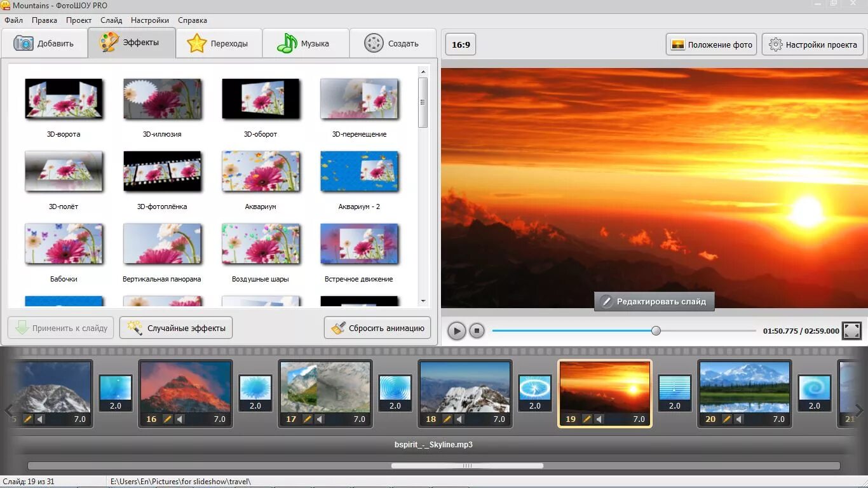Viewport: 868px width, 488px height.
Task: Click the sound icon on slide 18
Action: [459, 419]
